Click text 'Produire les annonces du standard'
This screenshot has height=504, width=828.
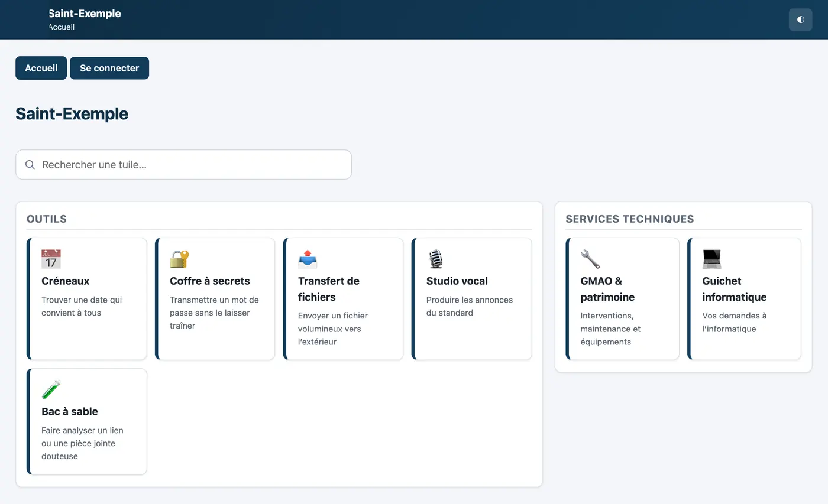click(x=470, y=306)
